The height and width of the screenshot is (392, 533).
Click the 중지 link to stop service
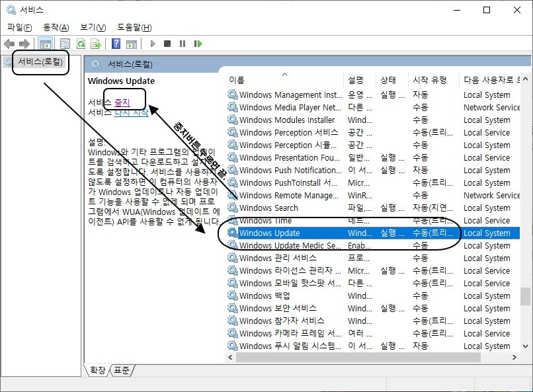pos(122,102)
